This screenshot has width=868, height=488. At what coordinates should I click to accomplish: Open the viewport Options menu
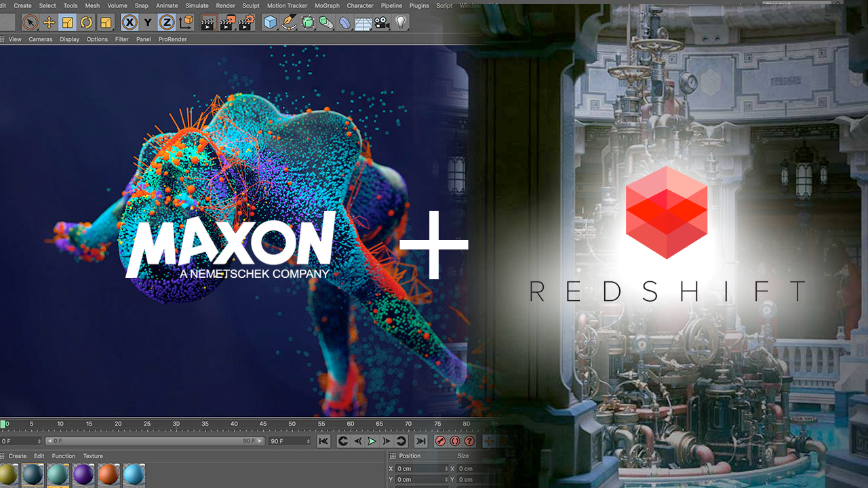point(97,39)
